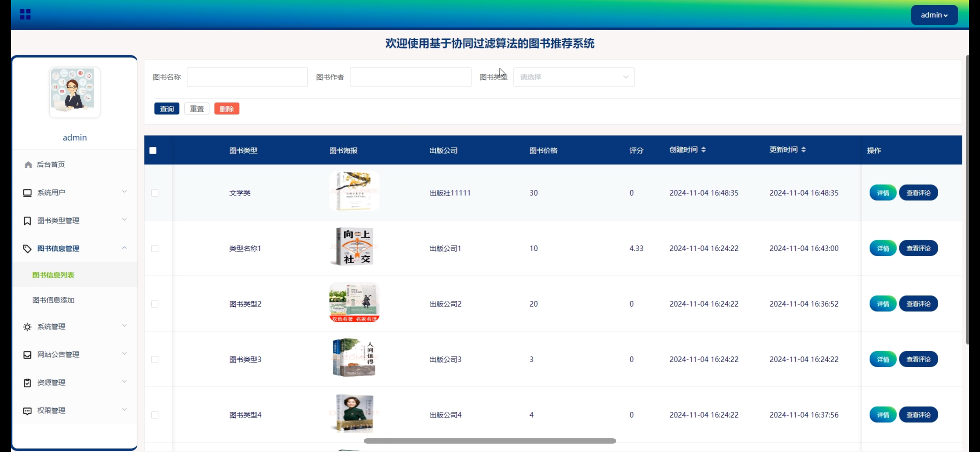The image size is (980, 452).
Task: Toggle the select-all checkbox in table header
Action: 153,150
